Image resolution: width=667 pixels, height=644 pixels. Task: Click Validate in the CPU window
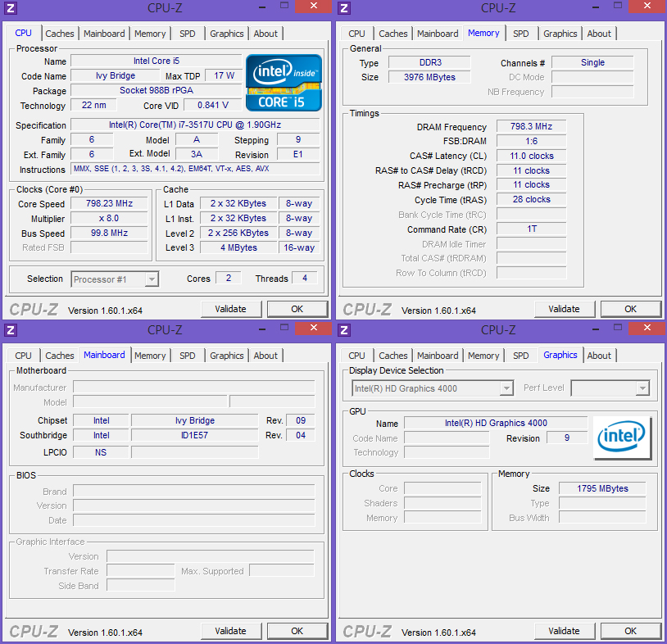[x=230, y=309]
